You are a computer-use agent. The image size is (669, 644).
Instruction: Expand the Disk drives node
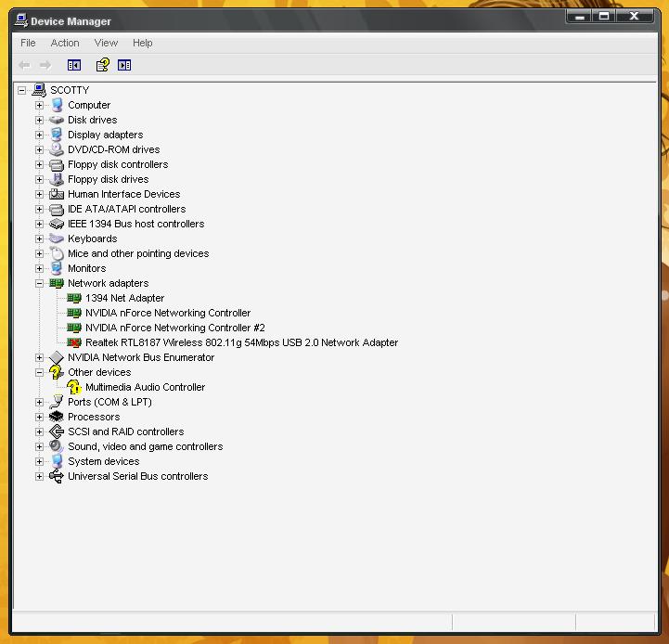[x=39, y=121]
